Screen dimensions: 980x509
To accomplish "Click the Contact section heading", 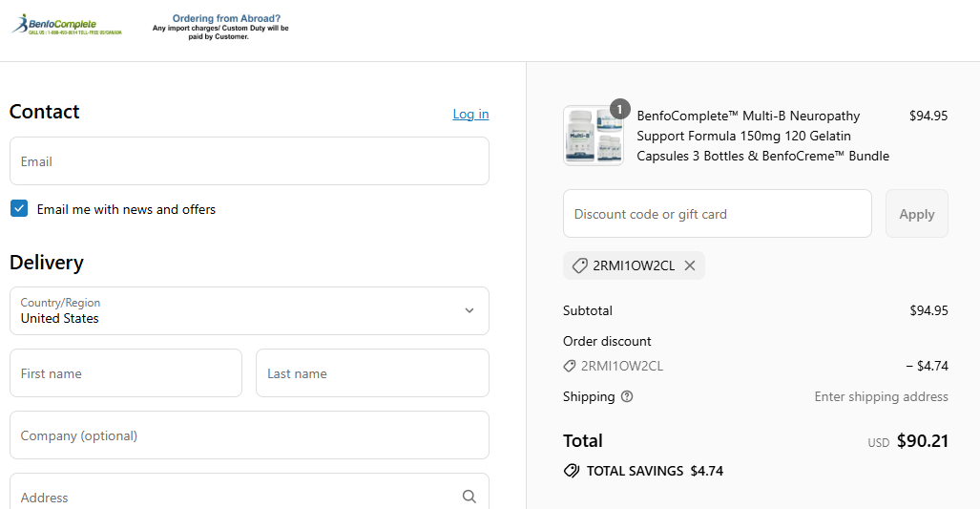I will pyautogui.click(x=45, y=112).
